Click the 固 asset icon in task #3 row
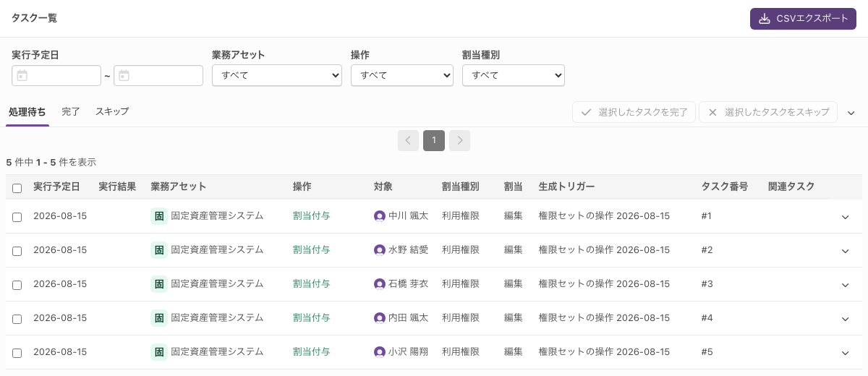Screen dimensions: 868x376 (x=159, y=284)
